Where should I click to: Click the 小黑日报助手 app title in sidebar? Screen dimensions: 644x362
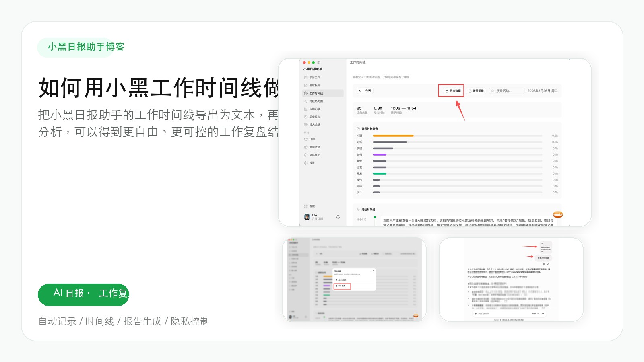coord(313,69)
